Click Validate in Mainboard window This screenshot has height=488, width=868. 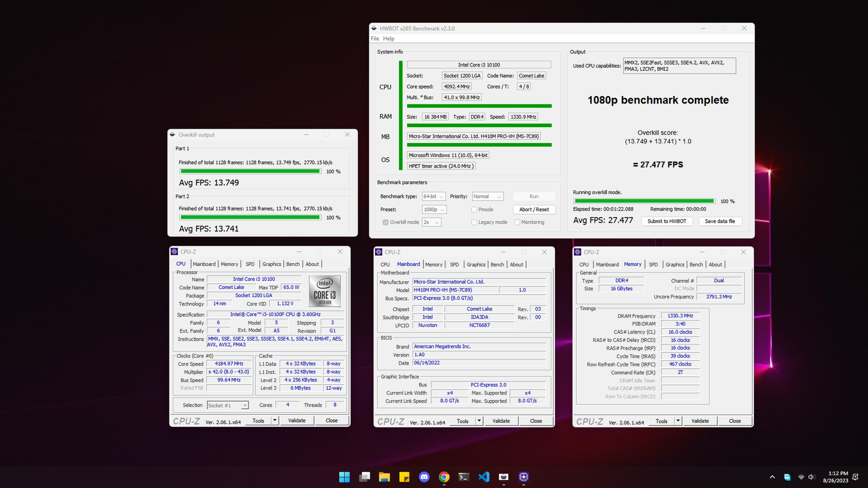pyautogui.click(x=501, y=421)
